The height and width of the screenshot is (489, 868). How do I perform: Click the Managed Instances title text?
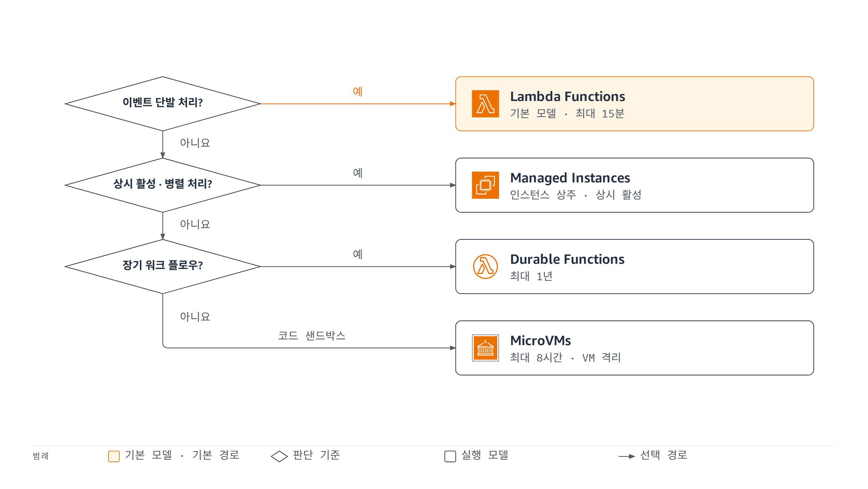[570, 178]
